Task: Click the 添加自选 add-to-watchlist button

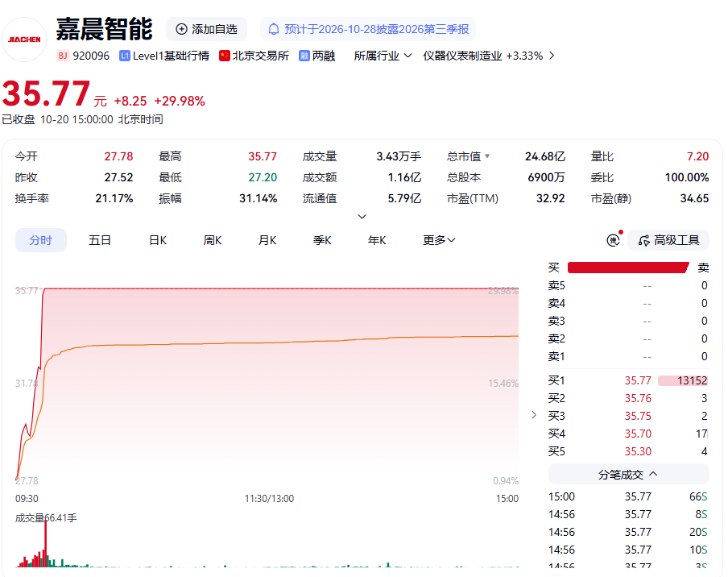Action: [207, 29]
